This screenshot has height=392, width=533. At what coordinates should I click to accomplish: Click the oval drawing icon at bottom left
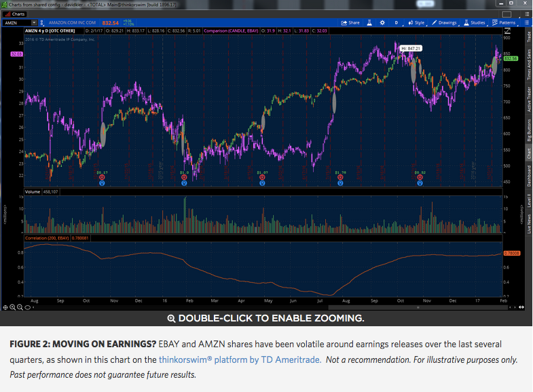(28, 307)
